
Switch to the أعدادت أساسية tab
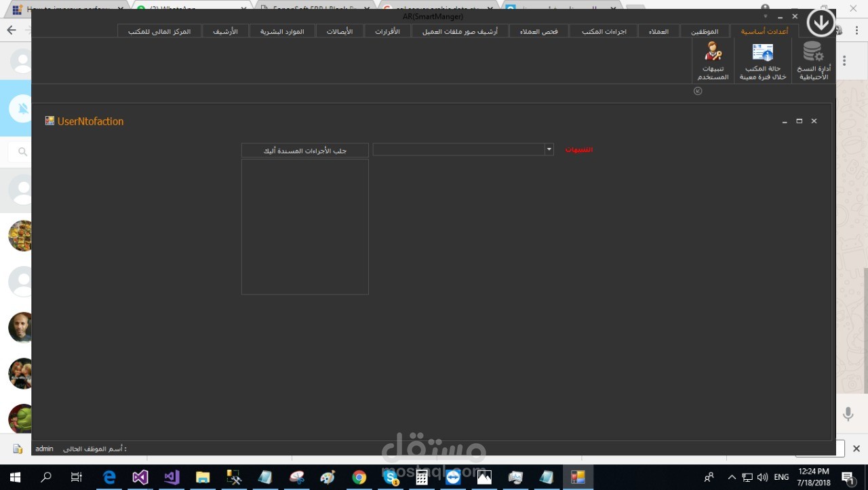coord(764,31)
